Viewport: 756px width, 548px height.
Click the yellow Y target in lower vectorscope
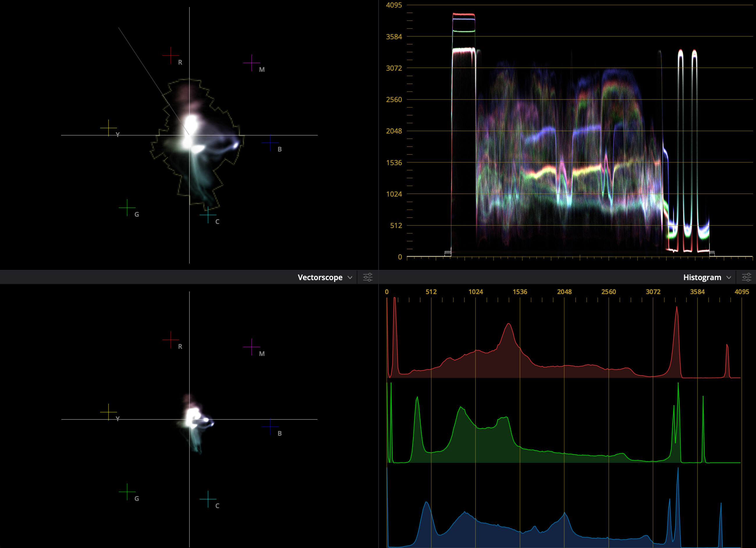coord(108,412)
